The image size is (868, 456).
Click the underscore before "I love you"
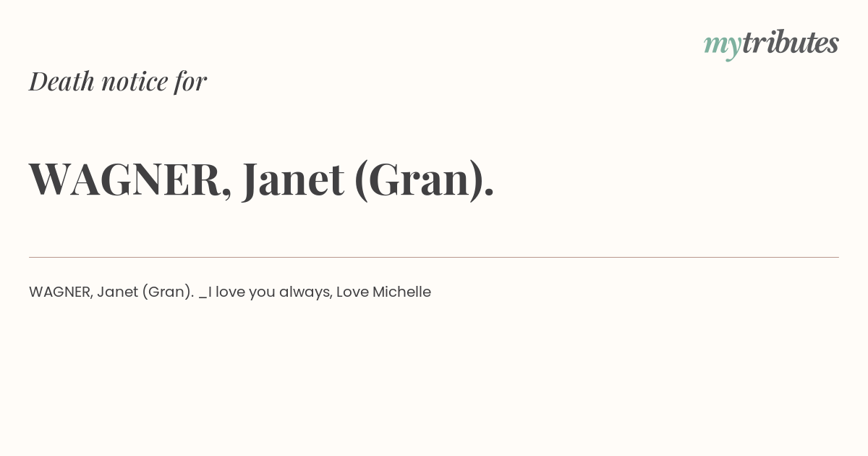click(x=203, y=298)
